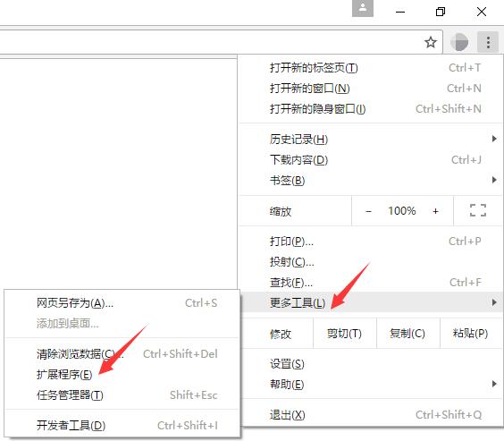Screen dimensions: 504x441
Task: Click the 粘贴(P) paste button
Action: point(471,334)
